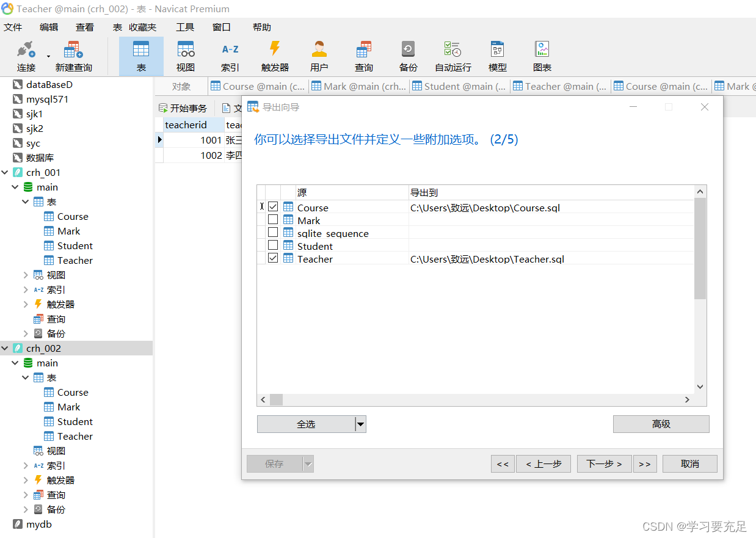Image resolution: width=756 pixels, height=538 pixels.
Task: Select Mark table under crh_001
Action: click(68, 231)
